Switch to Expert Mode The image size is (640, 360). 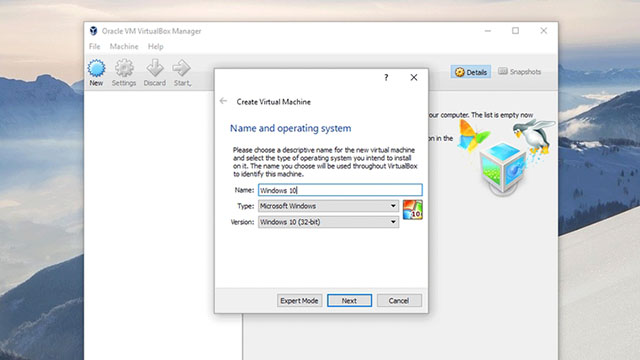pos(299,300)
